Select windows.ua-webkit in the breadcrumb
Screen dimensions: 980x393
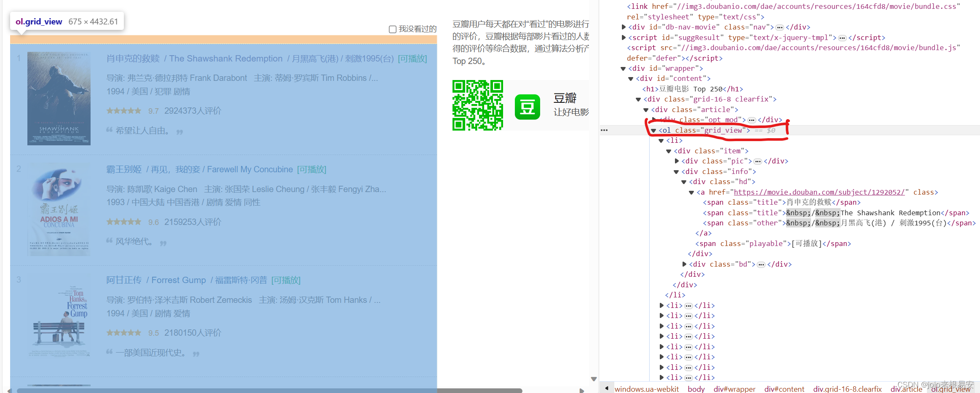pos(646,389)
